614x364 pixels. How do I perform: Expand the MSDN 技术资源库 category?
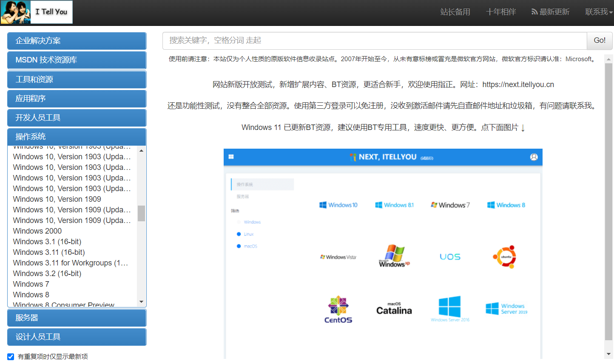[77, 60]
